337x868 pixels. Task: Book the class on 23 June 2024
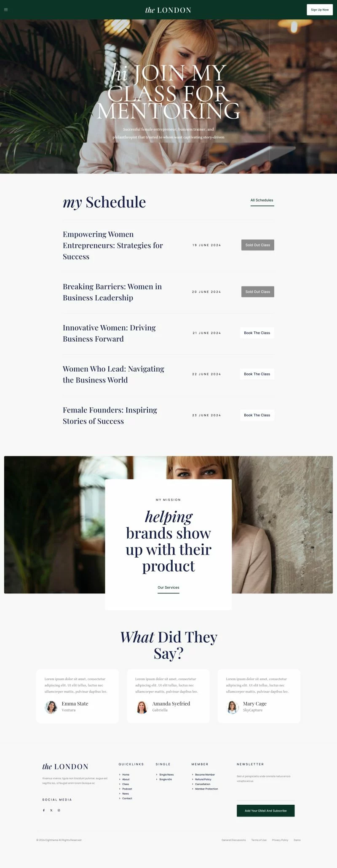(x=257, y=415)
